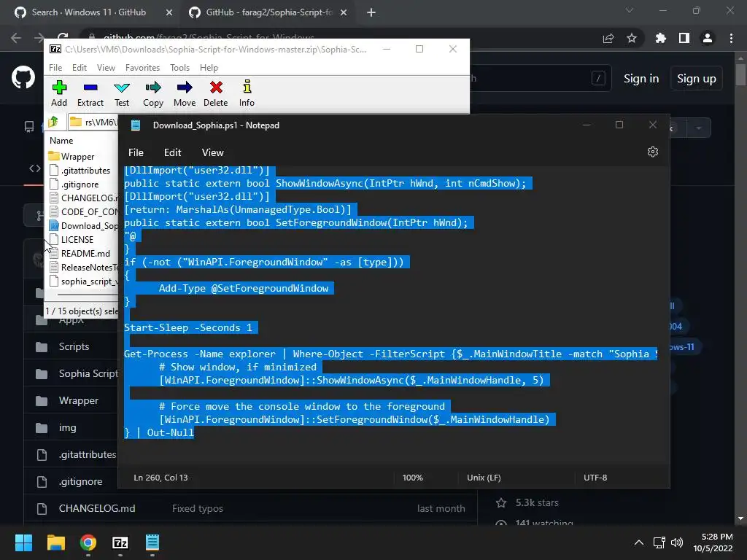Open Notepad settings gear
The width and height of the screenshot is (747, 560).
click(653, 152)
